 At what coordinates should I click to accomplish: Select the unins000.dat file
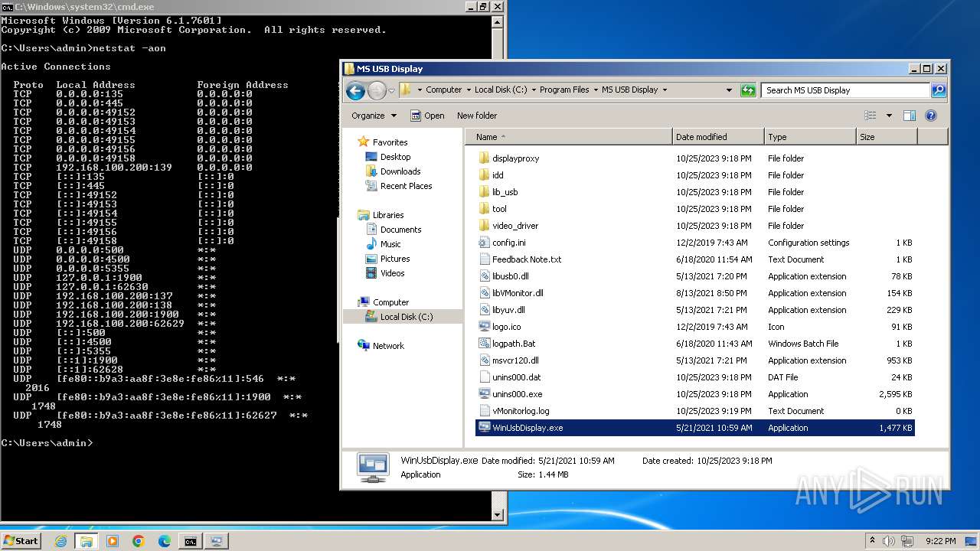(x=517, y=377)
